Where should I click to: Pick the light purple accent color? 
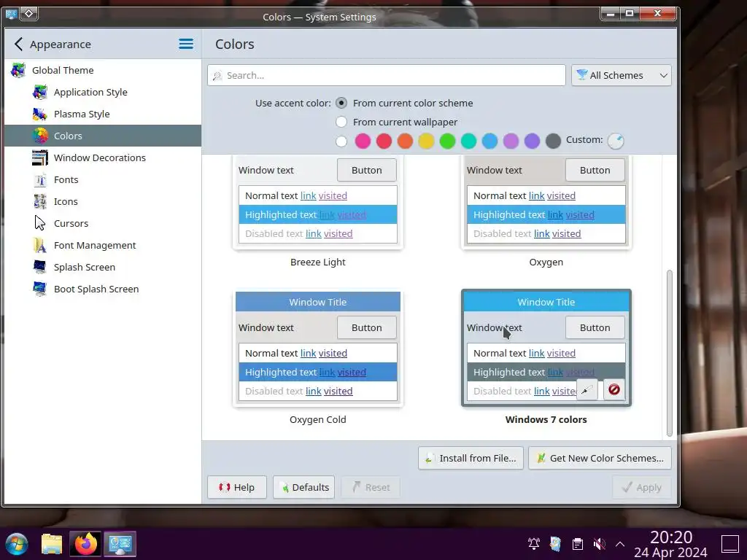tap(511, 141)
